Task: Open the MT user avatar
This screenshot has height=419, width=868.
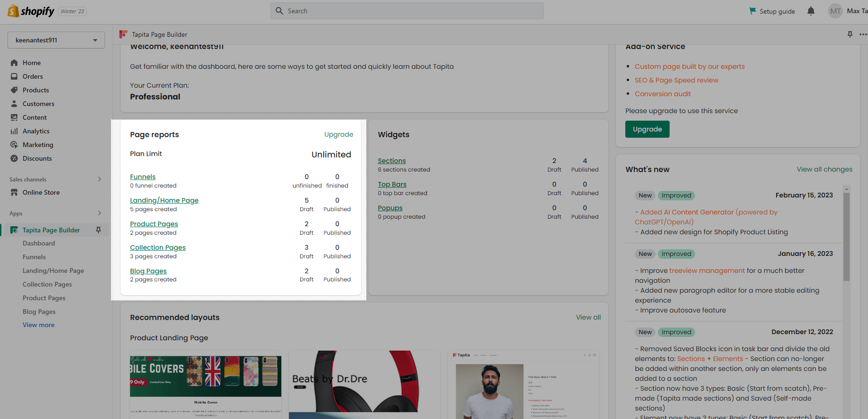Action: pyautogui.click(x=835, y=11)
